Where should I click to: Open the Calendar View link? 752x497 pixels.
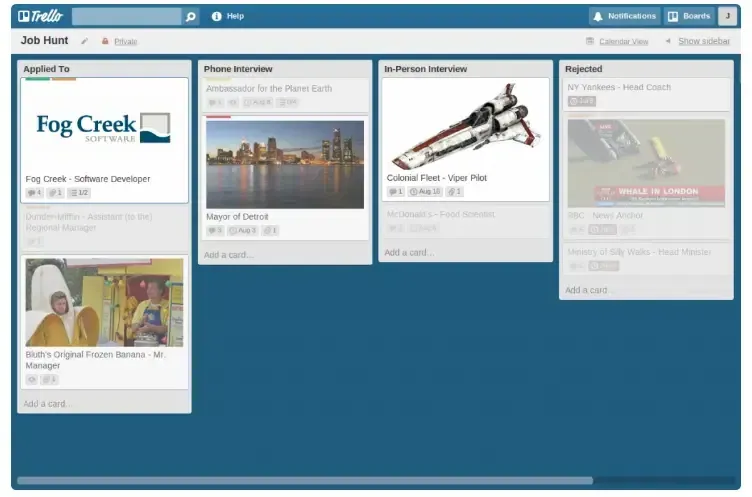pos(623,42)
